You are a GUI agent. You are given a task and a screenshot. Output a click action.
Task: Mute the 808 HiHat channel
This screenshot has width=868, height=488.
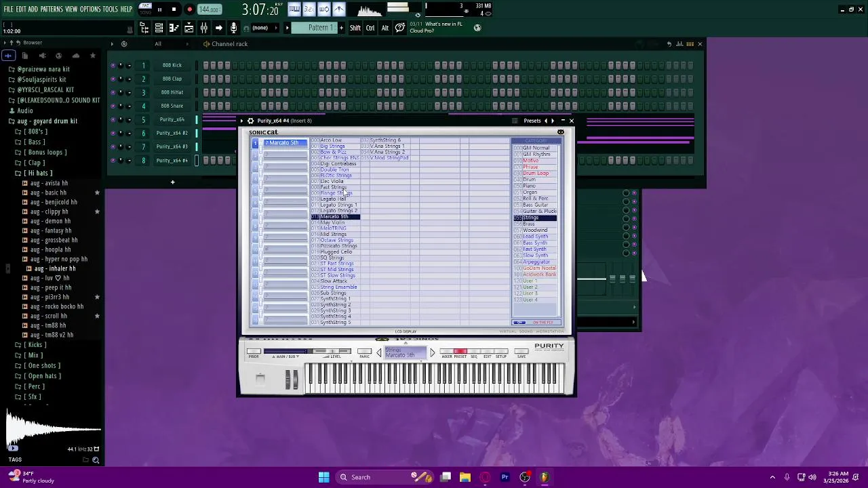113,92
